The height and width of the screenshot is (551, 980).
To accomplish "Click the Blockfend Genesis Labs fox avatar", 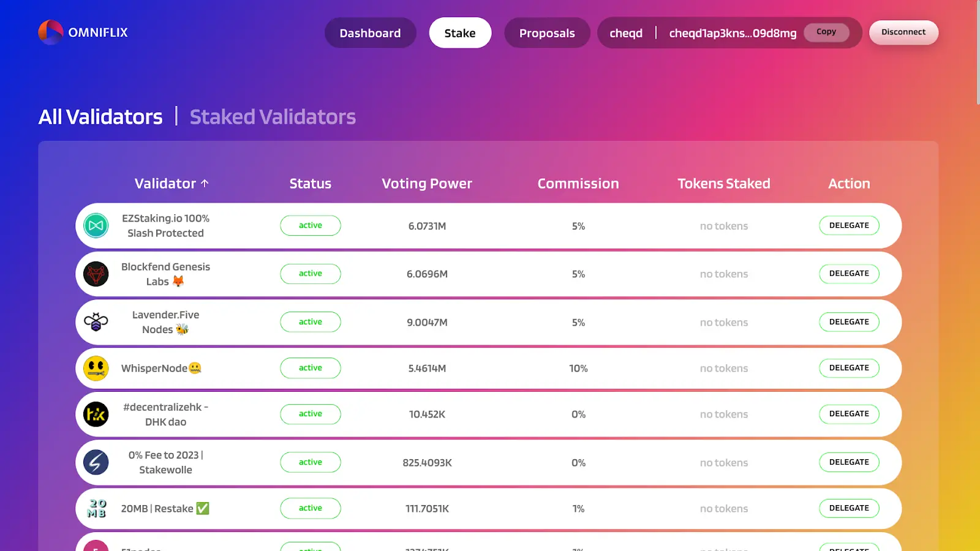I will tap(96, 274).
